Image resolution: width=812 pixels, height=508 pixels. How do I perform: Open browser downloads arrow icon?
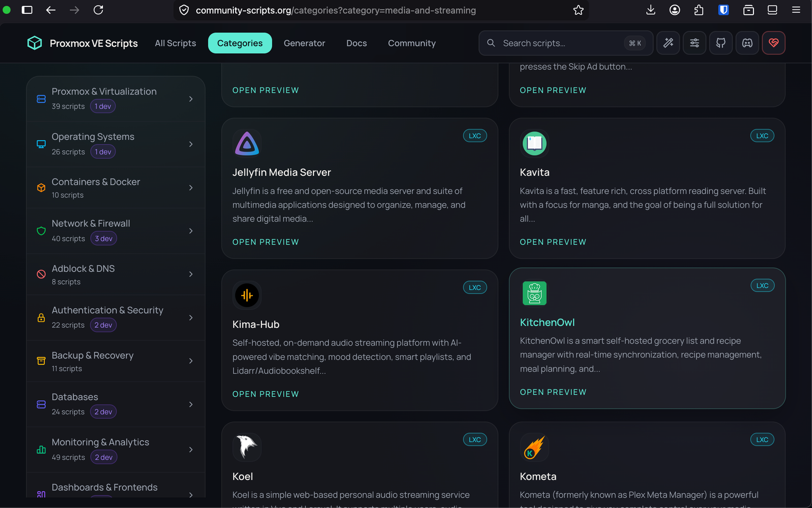pyautogui.click(x=651, y=10)
